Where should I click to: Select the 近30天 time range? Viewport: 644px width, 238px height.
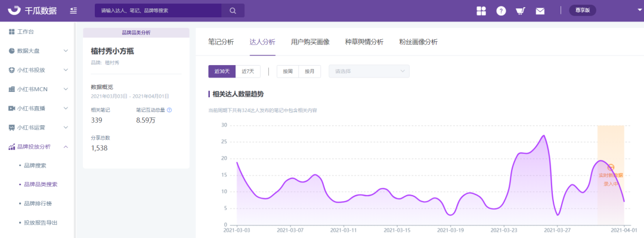click(222, 71)
